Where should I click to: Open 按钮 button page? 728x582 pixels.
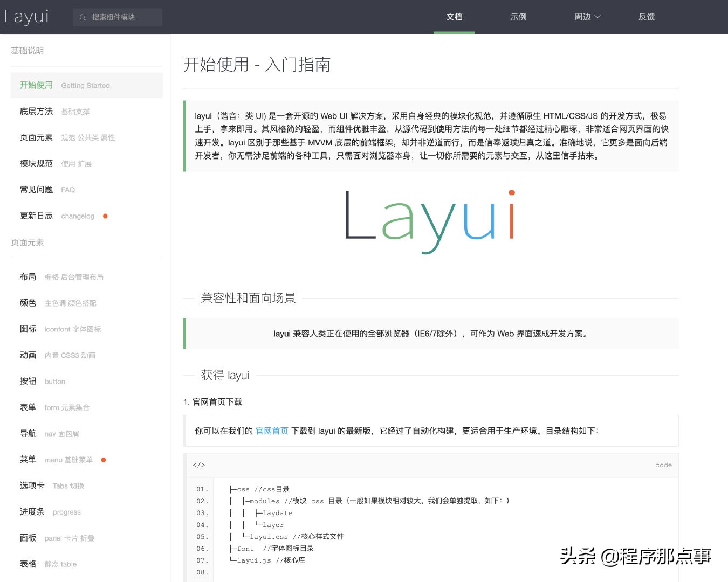[x=86, y=381]
